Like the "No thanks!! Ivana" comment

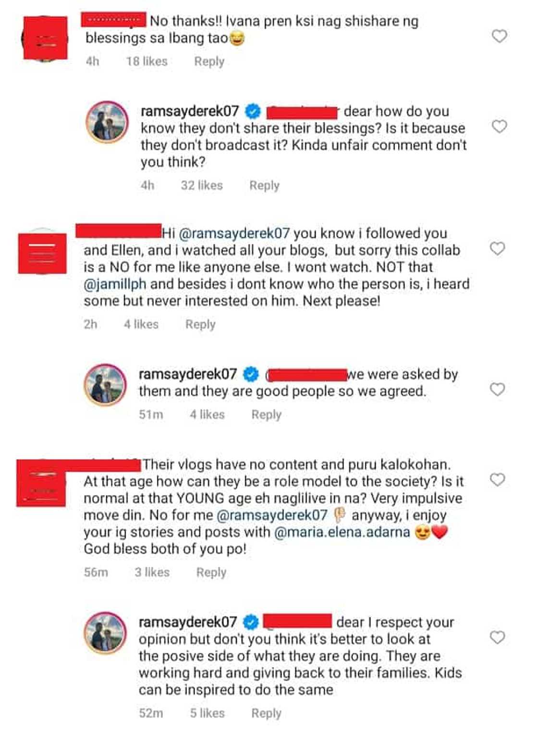pyautogui.click(x=500, y=36)
